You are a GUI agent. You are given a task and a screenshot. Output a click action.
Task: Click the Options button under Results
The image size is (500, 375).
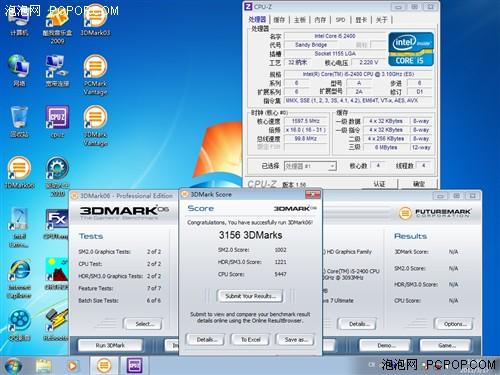453,324
